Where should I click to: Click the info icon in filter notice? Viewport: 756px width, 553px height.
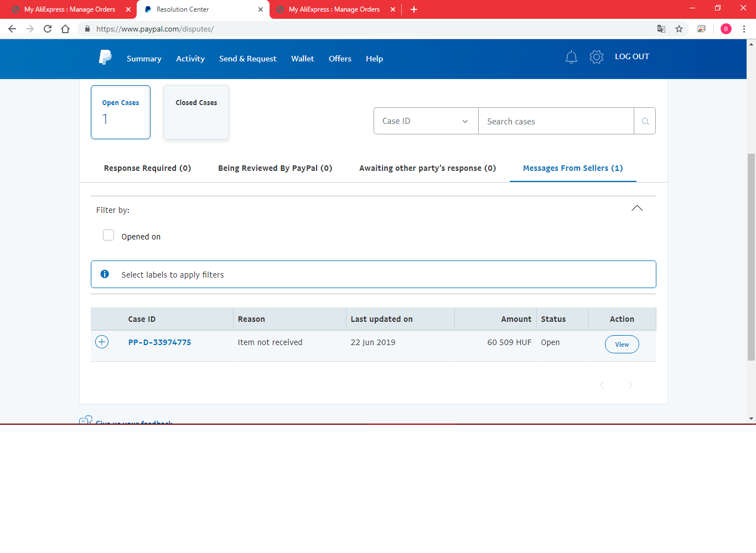coord(105,274)
